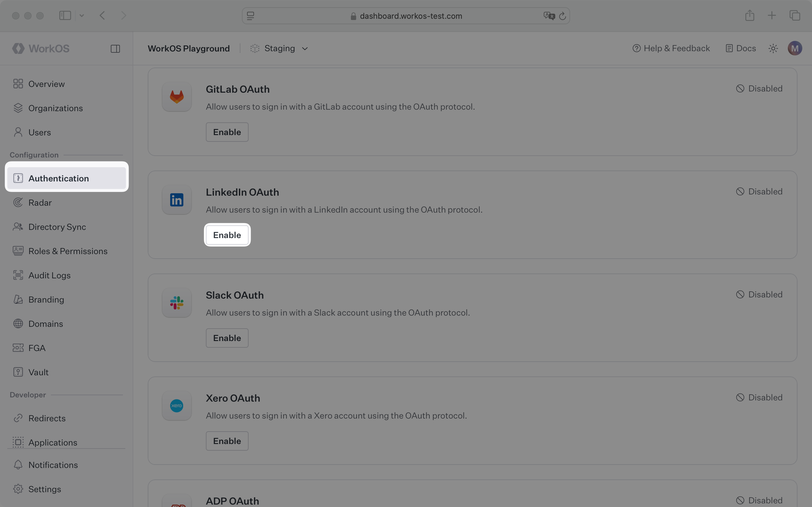This screenshot has height=507, width=812.
Task: Click the profile avatar M
Action: tap(796, 48)
